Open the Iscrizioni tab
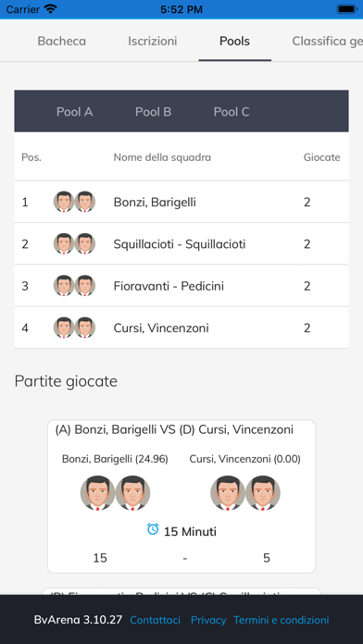This screenshot has height=644, width=363. (153, 41)
